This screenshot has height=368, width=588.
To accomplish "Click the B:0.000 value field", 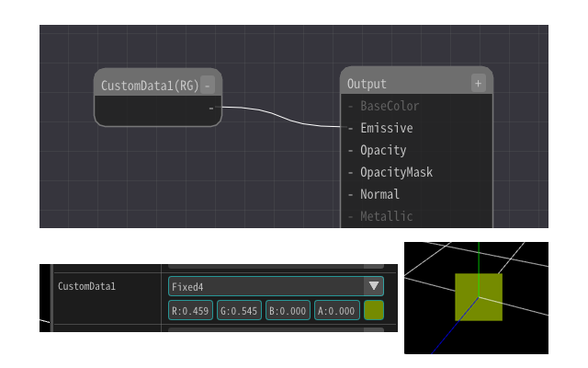I will point(288,311).
